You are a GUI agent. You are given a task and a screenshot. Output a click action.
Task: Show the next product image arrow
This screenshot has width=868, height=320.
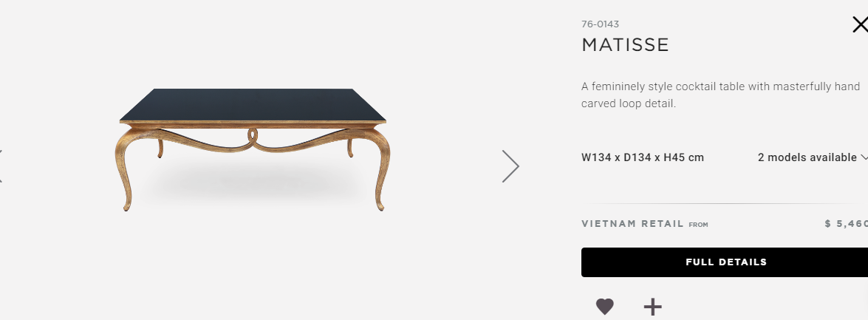(510, 166)
